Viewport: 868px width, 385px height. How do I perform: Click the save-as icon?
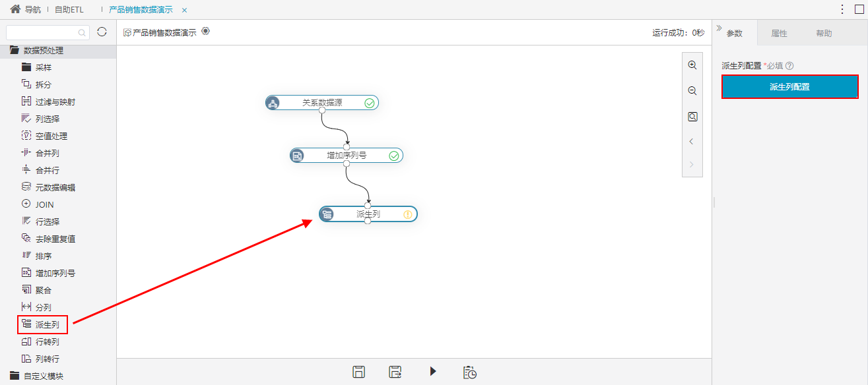pyautogui.click(x=395, y=372)
